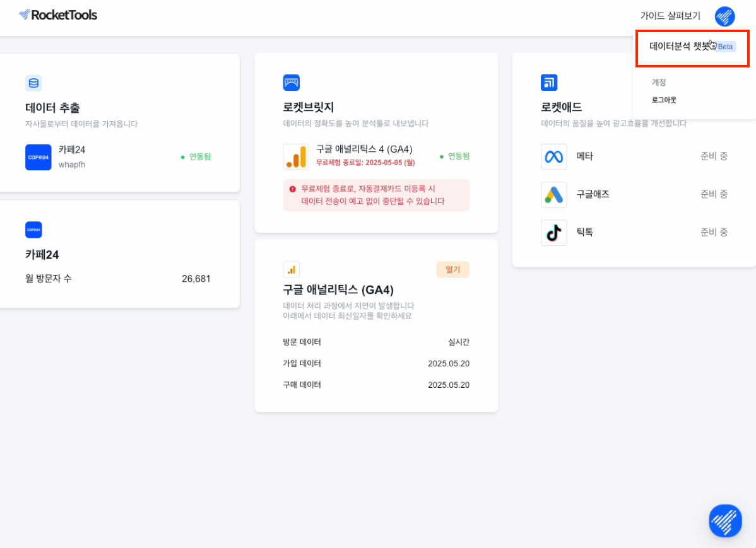Click the 구글 애널리틱스 (GA4) card heading
Screen dimensions: 756x548
[338, 289]
